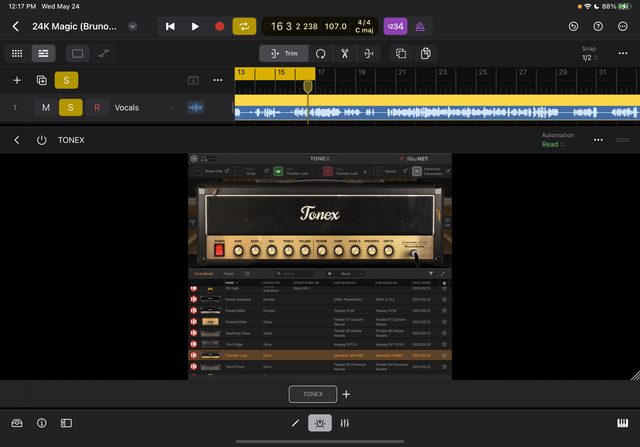640x447 pixels.
Task: Switch to the Live Loops grid view
Action: pos(17,53)
